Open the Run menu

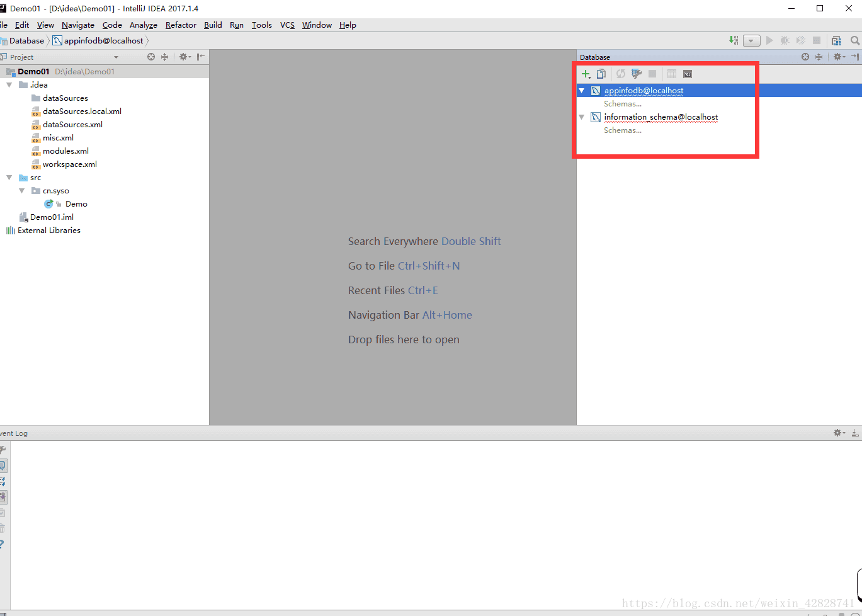click(237, 25)
